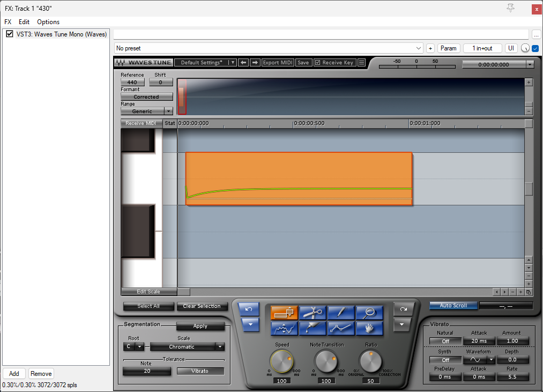The image size is (543, 392).
Task: Click the zoom reset overlapping-squares icon
Action: coord(529,292)
